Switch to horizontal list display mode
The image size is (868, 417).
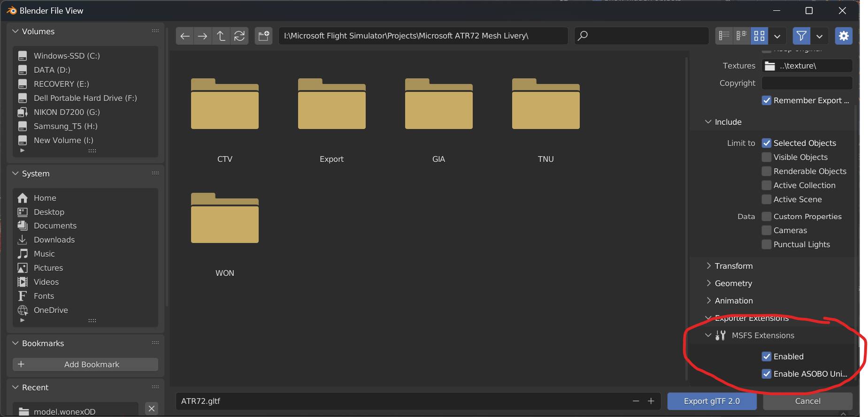pyautogui.click(x=742, y=36)
